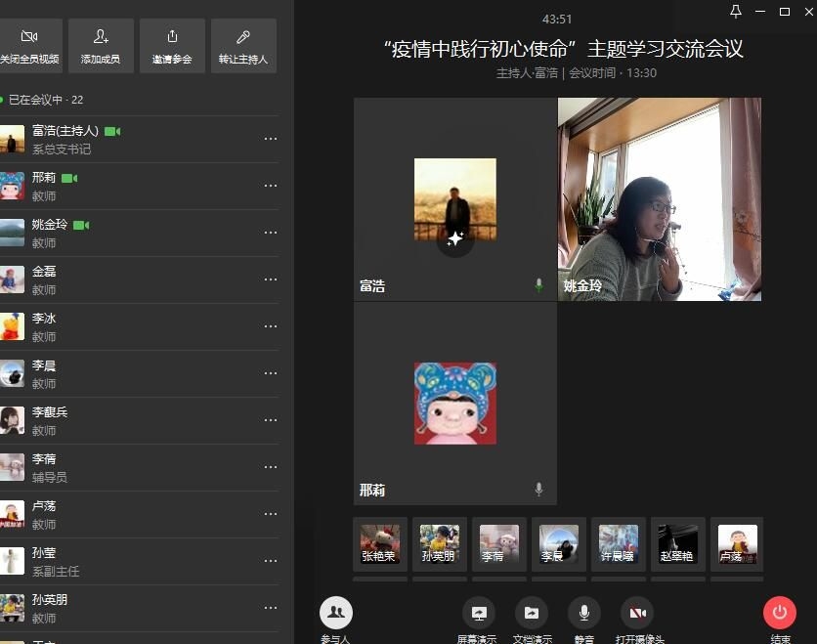The height and width of the screenshot is (644, 817).
Task: Select 孙英朋 thumbnail in bottom strip
Action: 439,544
